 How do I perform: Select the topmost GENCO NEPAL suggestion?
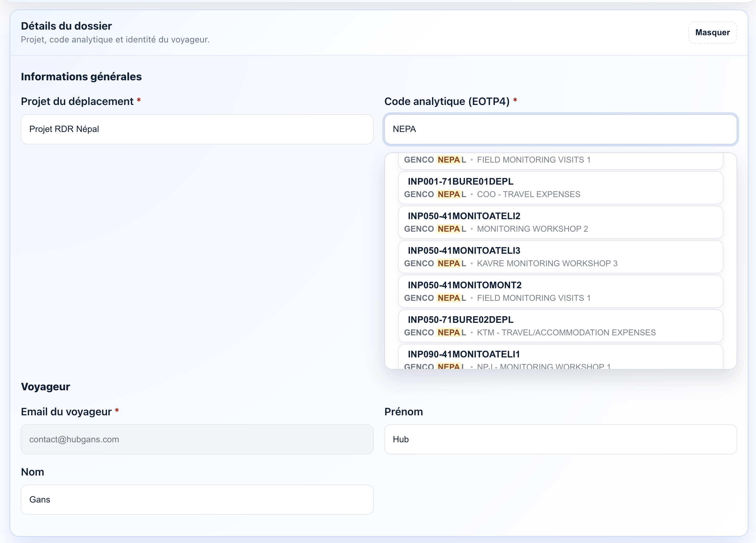[x=560, y=160]
